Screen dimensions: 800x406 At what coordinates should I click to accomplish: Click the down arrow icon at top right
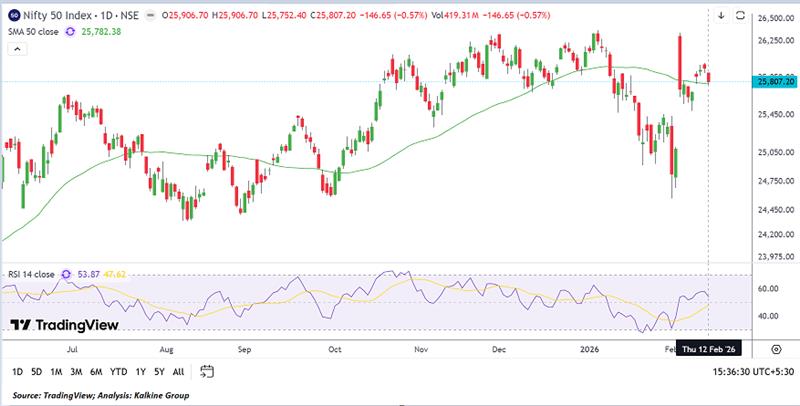click(x=721, y=16)
